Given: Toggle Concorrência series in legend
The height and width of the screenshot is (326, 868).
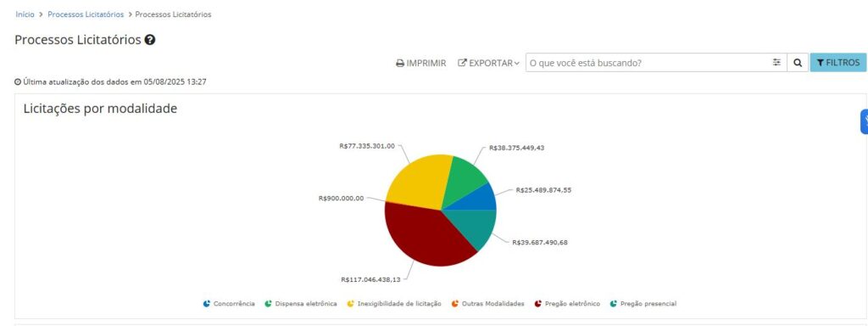Looking at the screenshot, I should coord(229,304).
